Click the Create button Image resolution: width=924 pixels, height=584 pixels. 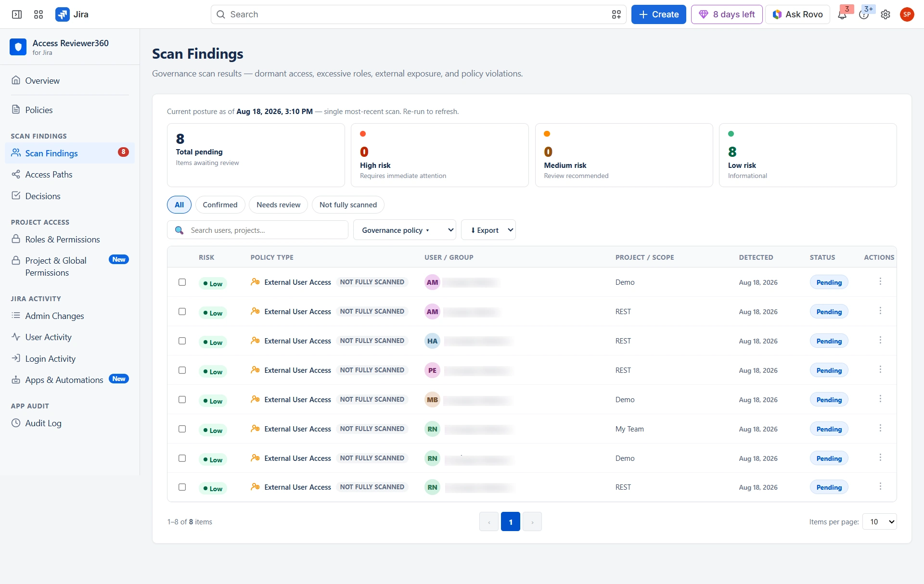point(658,14)
